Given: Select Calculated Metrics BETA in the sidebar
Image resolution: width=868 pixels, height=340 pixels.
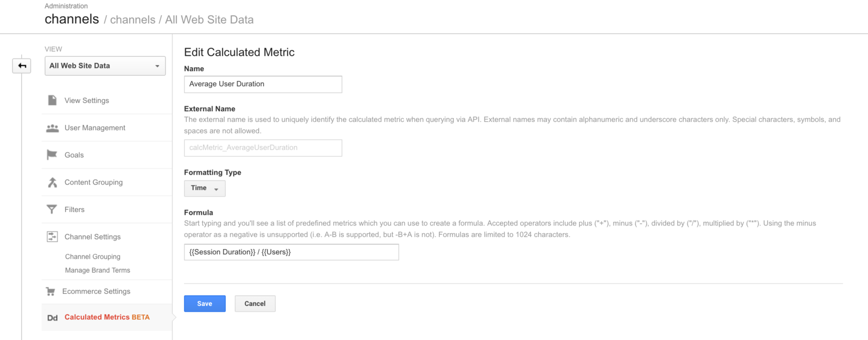Looking at the screenshot, I should click(x=107, y=317).
